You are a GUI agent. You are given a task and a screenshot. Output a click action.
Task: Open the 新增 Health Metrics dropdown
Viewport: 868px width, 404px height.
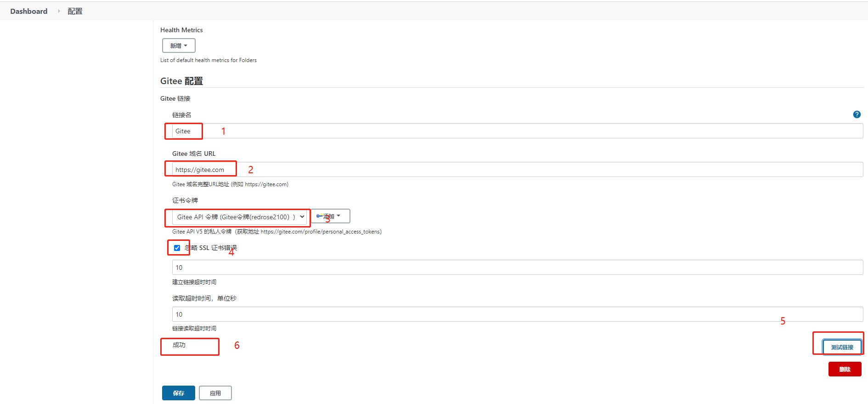[x=179, y=46]
